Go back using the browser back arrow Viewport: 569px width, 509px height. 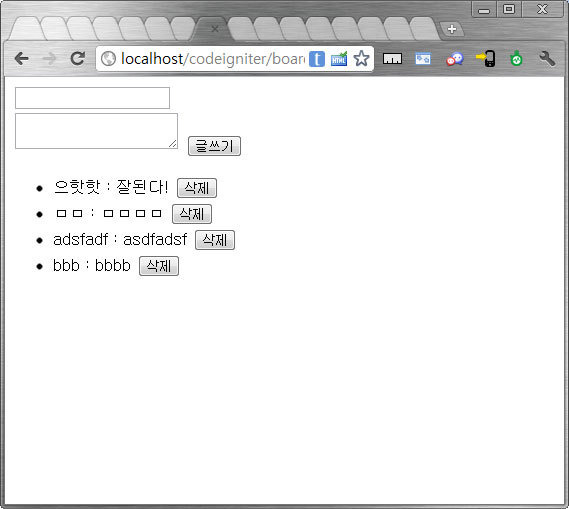(x=22, y=58)
